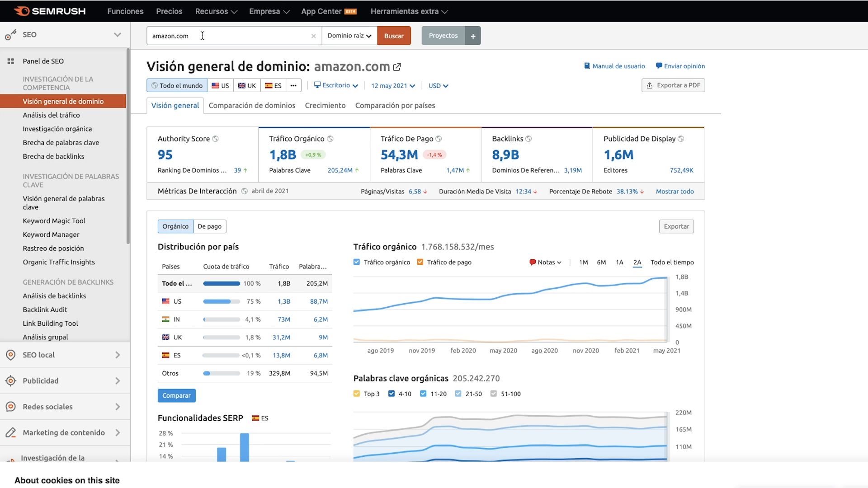Image resolution: width=868 pixels, height=488 pixels.
Task: Select the US flag database
Action: pyautogui.click(x=220, y=85)
